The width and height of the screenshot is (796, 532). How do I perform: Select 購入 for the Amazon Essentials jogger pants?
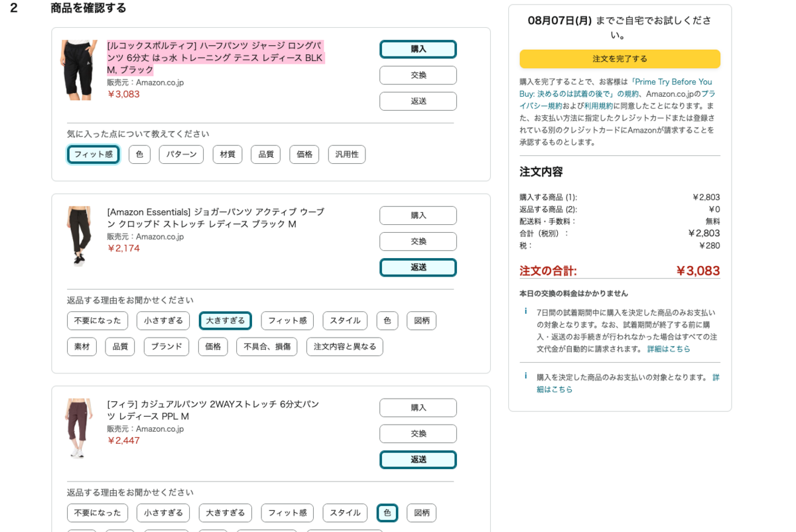tap(418, 215)
